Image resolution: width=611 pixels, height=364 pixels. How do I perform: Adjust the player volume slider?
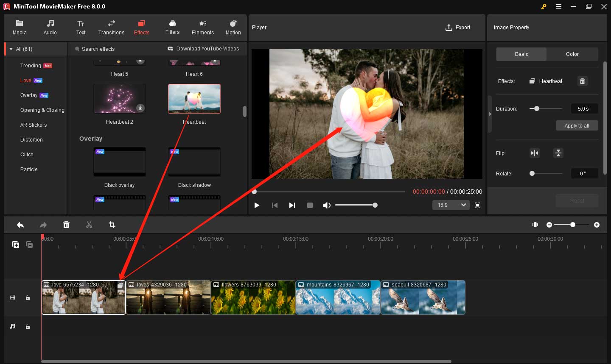[x=375, y=205]
